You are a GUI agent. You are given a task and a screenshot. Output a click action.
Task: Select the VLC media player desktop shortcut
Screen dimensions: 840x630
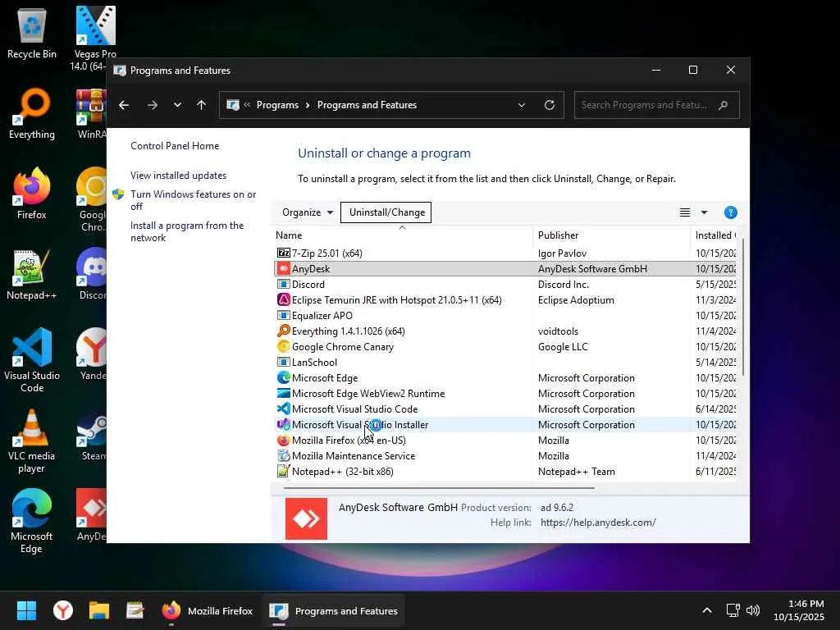(32, 441)
